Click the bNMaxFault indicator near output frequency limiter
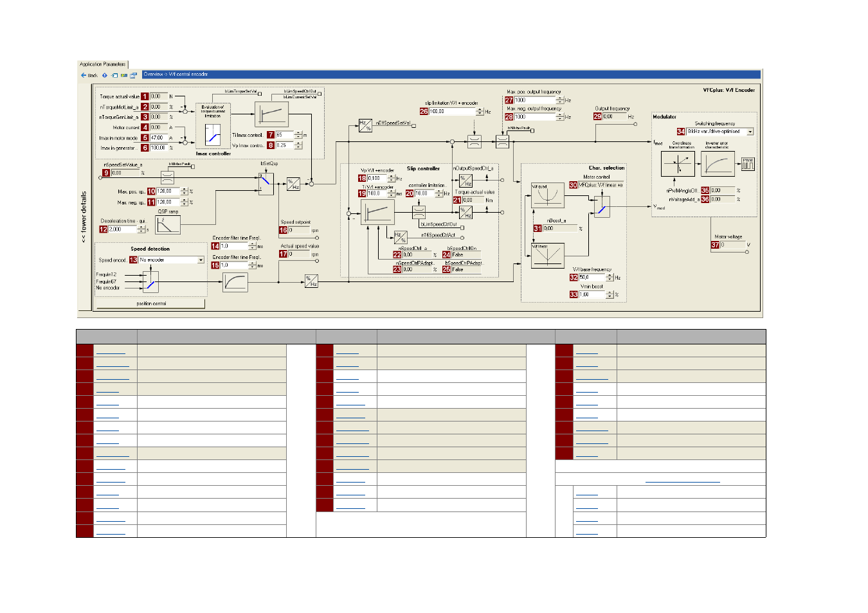Image resolution: width=868 pixels, height=613 pixels. click(532, 130)
